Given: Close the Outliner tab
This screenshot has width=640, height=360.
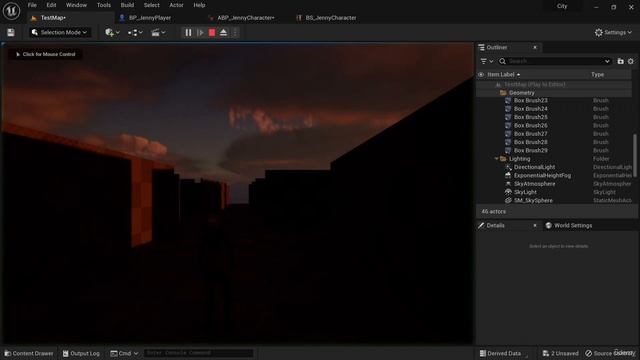Looking at the screenshot, I should (535, 47).
